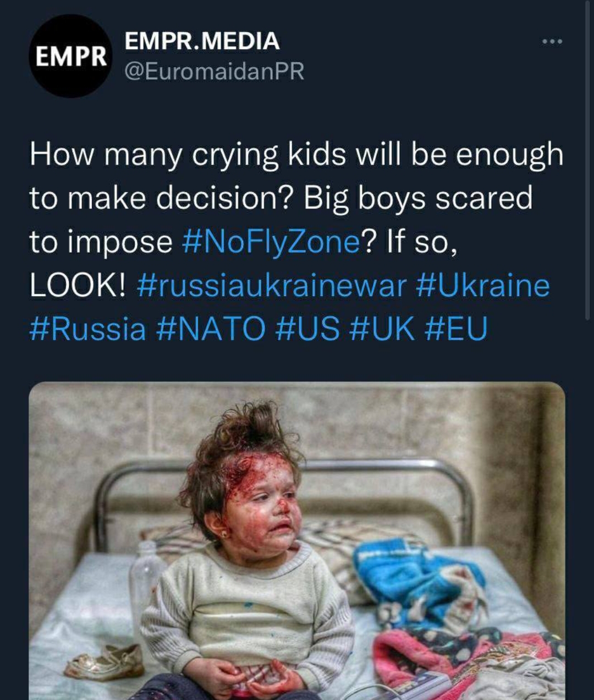The width and height of the screenshot is (594, 700).
Task: Open the @EuromaidanPR handle
Action: pyautogui.click(x=215, y=71)
